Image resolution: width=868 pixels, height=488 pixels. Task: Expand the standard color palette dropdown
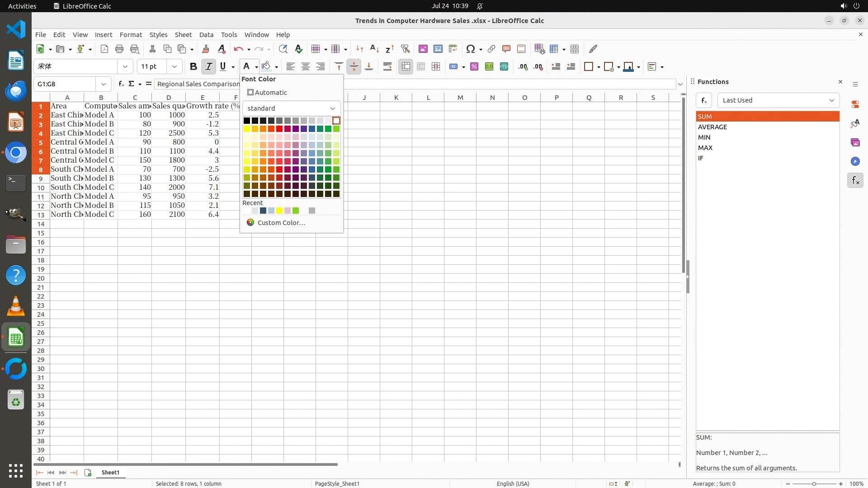pos(332,108)
